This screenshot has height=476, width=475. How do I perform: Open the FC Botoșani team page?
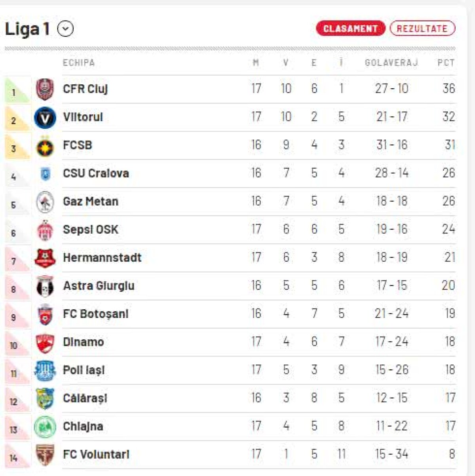(96, 314)
